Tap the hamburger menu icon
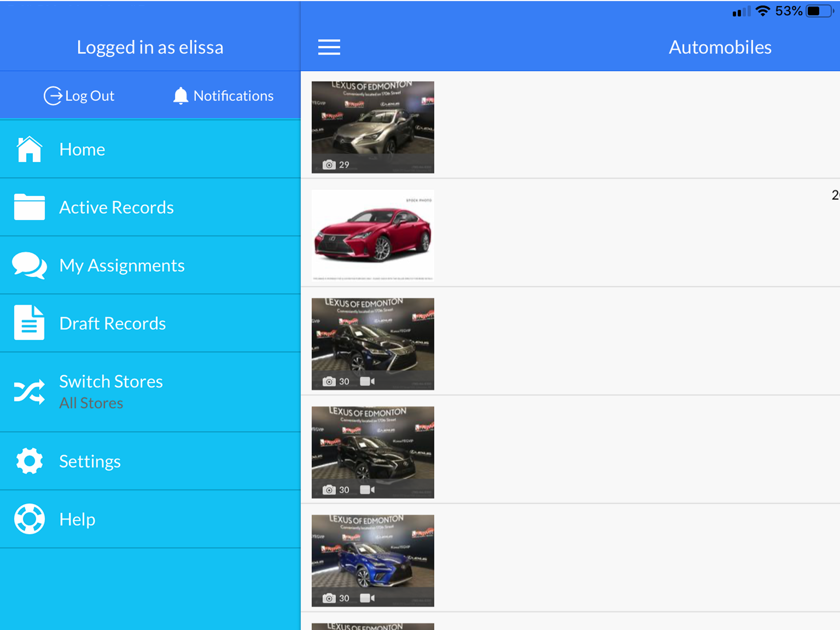This screenshot has height=630, width=840. 329,47
